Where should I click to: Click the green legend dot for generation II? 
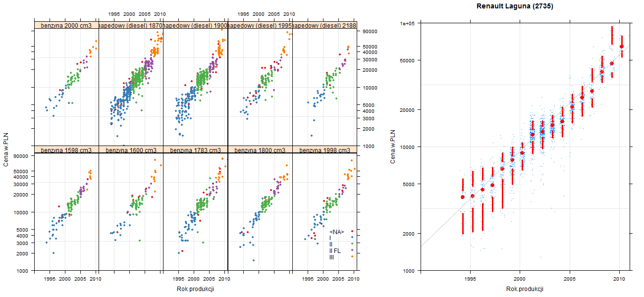pos(352,244)
